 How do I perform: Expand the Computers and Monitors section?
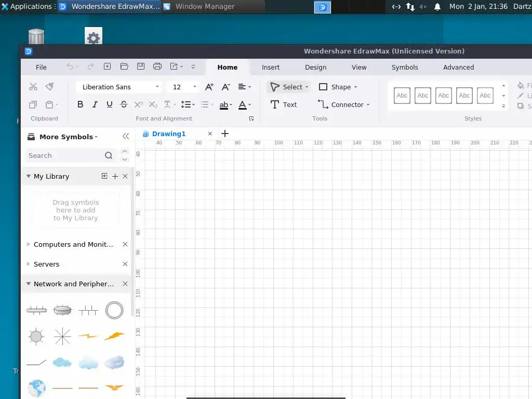[x=29, y=244]
